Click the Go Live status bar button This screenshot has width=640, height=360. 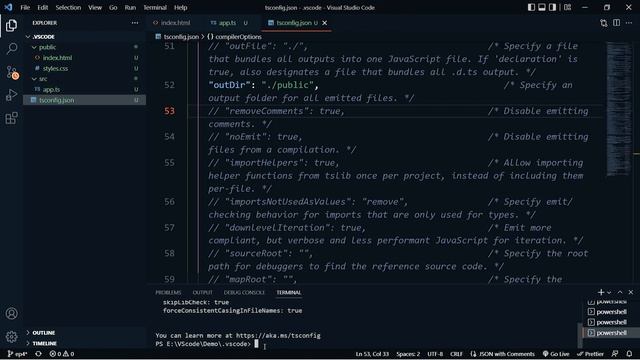point(556,354)
